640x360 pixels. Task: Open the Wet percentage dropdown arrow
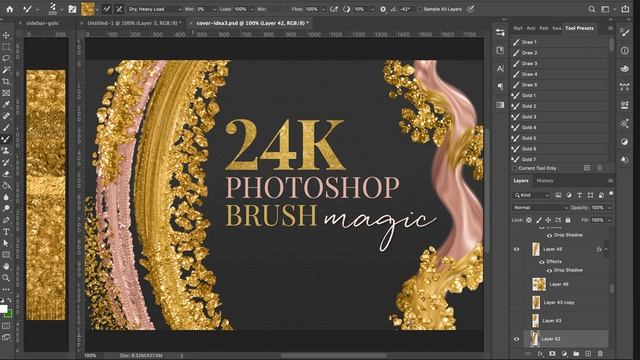point(215,9)
